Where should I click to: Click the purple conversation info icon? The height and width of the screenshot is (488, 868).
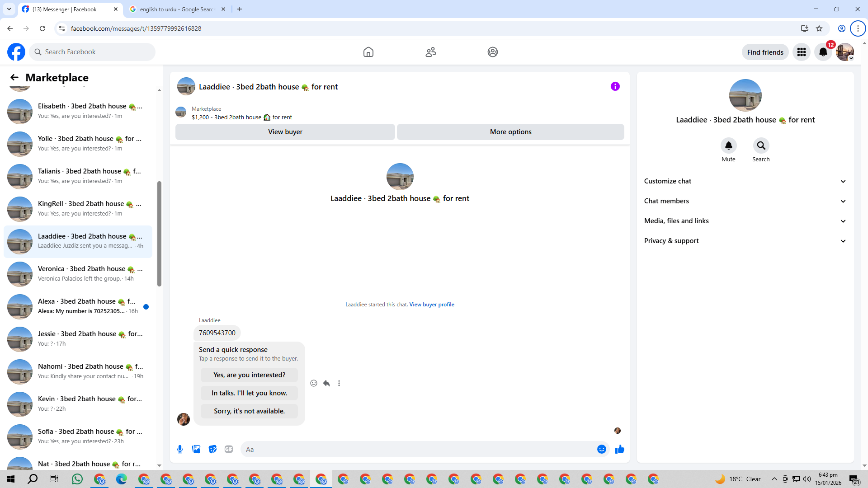615,86
